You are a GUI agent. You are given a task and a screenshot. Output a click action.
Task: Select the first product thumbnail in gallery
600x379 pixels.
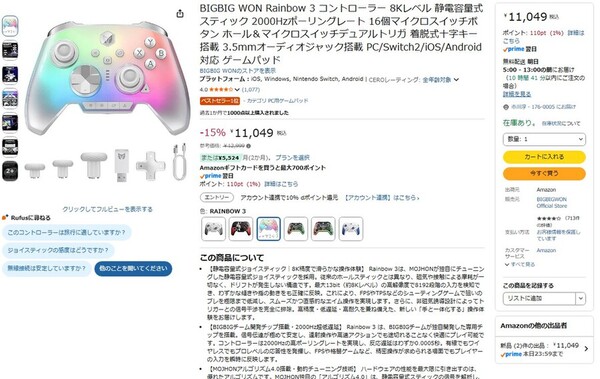10,26
